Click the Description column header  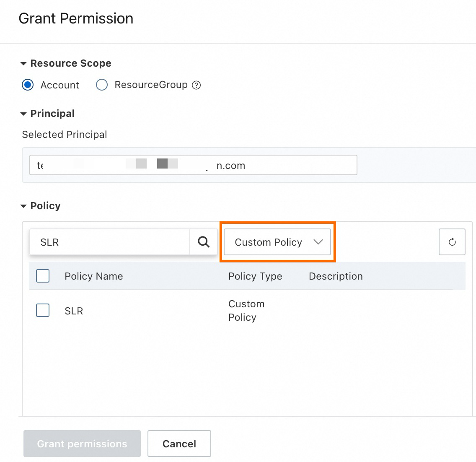[x=336, y=276]
